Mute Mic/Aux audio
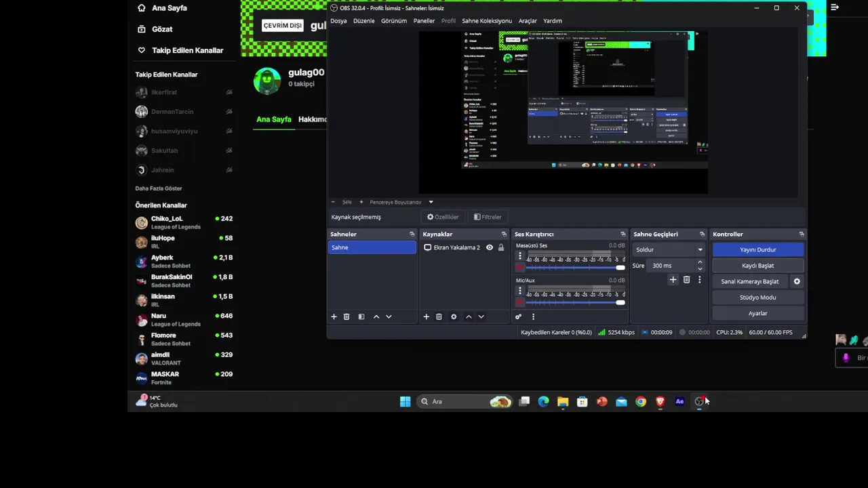Viewport: 868px width, 488px height. point(520,302)
